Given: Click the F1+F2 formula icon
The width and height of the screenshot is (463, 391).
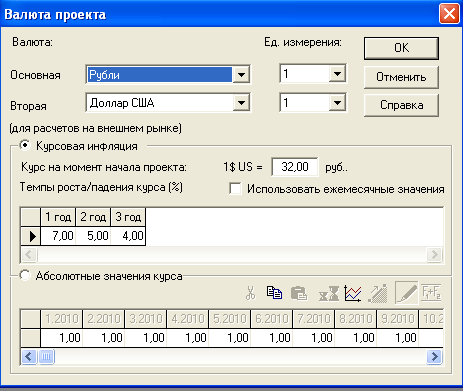Looking at the screenshot, I should pos(431,293).
